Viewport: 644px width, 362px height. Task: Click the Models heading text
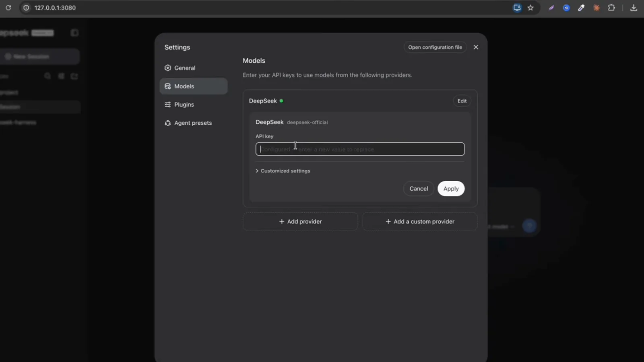click(x=254, y=61)
